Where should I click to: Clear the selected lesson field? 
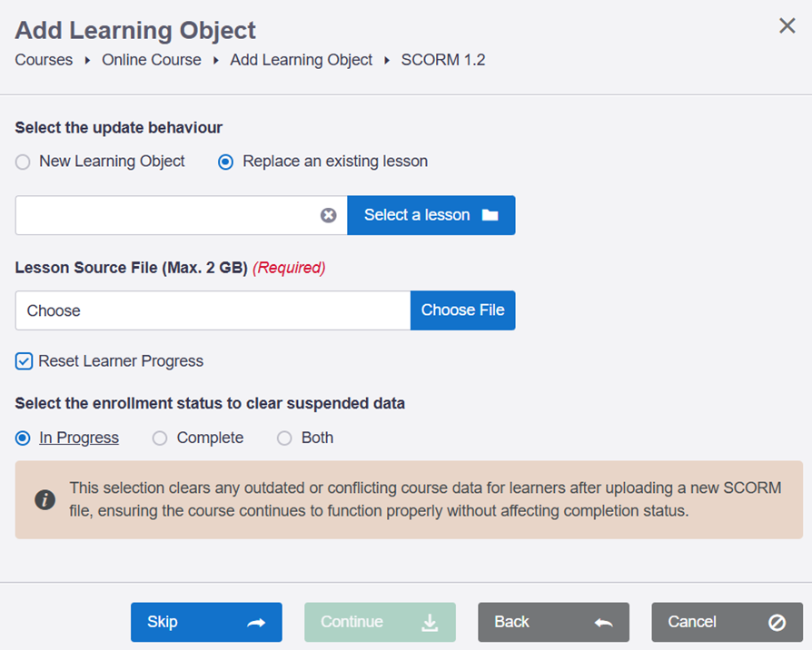coord(328,215)
